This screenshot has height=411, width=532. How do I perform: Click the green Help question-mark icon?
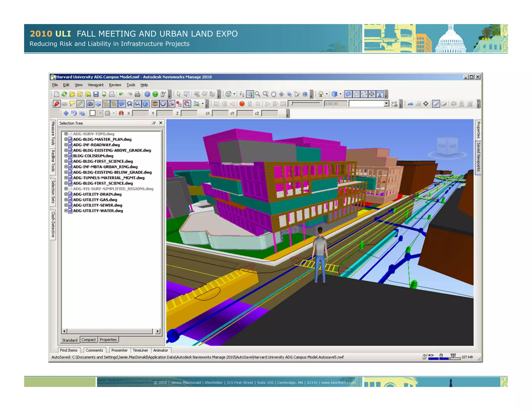click(x=155, y=94)
